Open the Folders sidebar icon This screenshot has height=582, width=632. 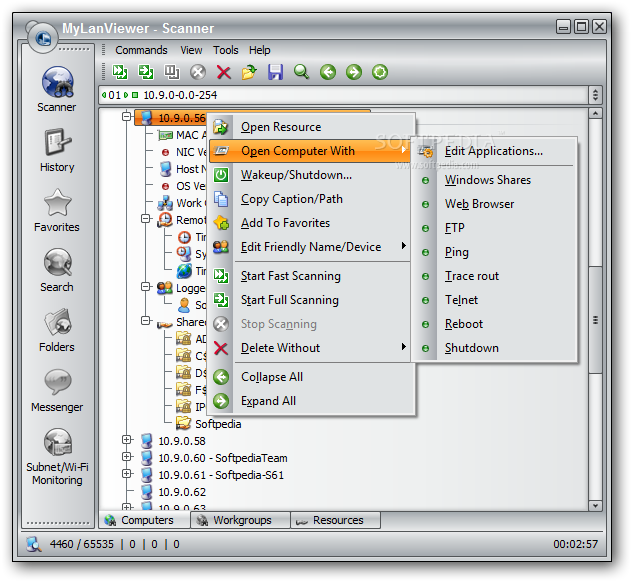click(x=57, y=330)
